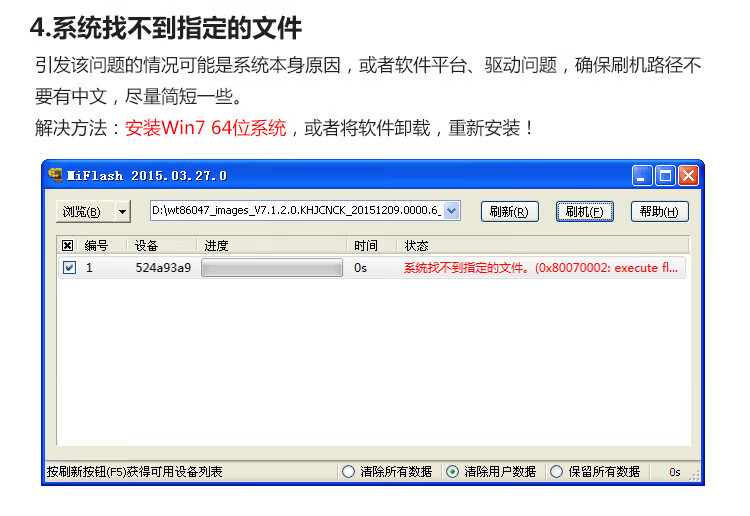Image resolution: width=750 pixels, height=516 pixels.
Task: Maximize the MiFlash window
Action: 665,176
